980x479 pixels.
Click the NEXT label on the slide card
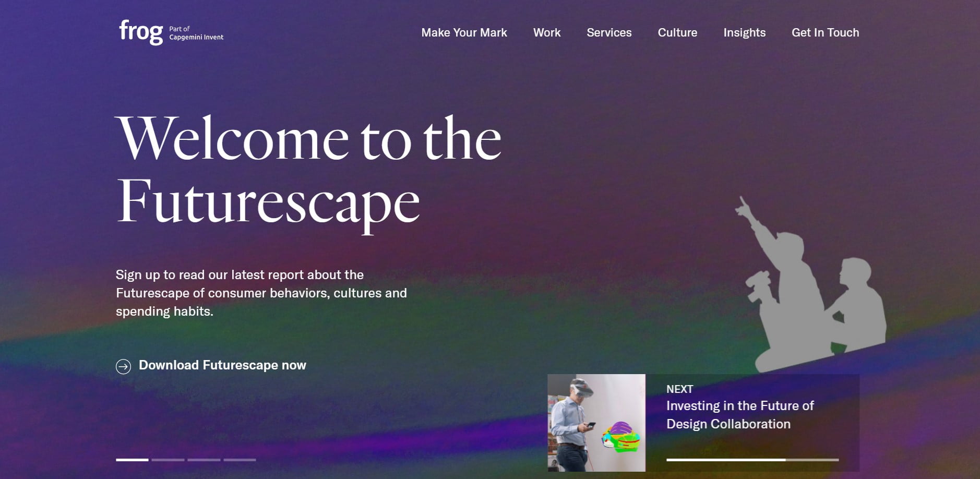tap(679, 389)
